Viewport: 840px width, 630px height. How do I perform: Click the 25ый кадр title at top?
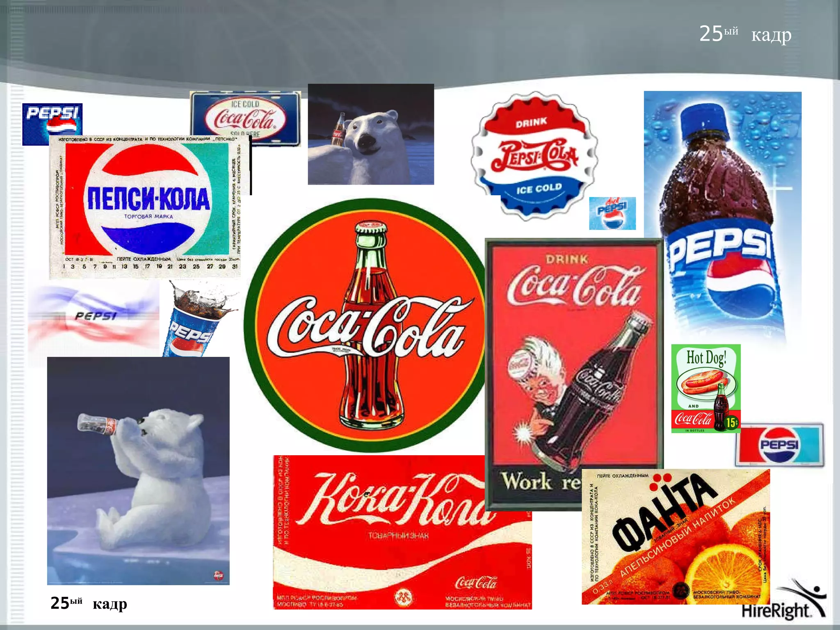tap(745, 34)
